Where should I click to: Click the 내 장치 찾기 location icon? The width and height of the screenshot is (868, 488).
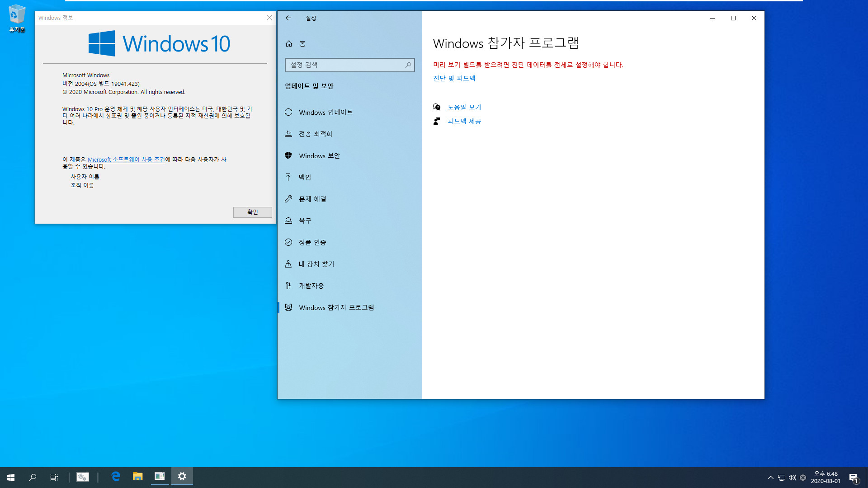[x=288, y=264]
